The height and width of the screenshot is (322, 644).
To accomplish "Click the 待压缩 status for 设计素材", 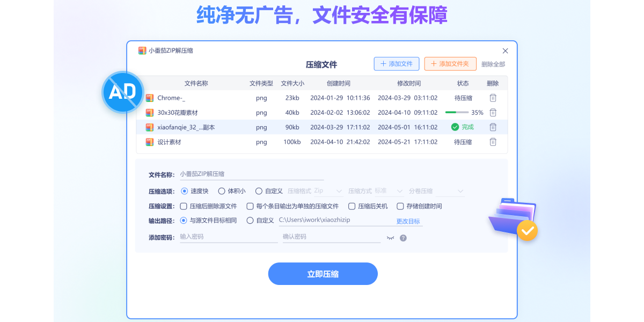I will [x=463, y=142].
